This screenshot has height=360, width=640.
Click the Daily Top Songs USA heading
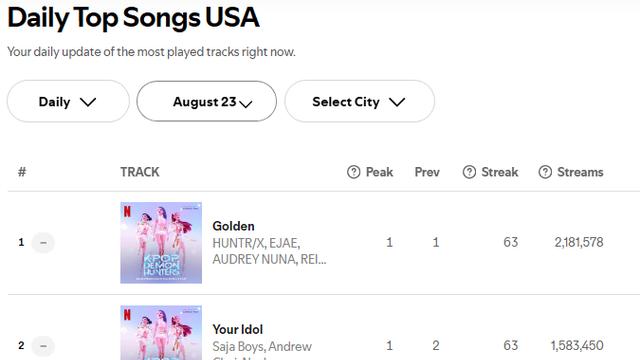[133, 18]
